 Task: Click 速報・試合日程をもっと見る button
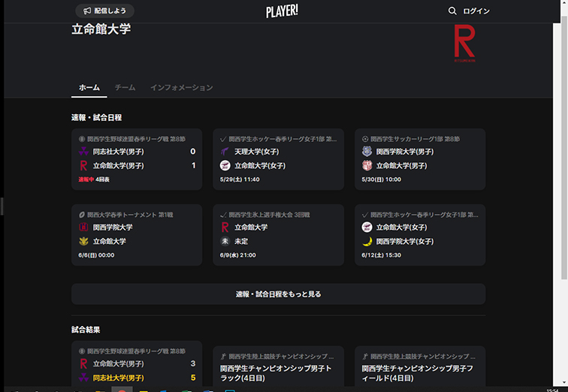(x=278, y=294)
